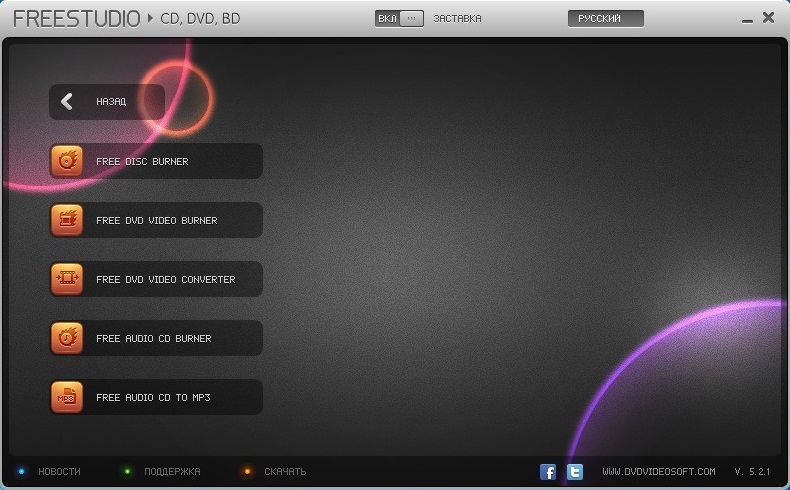790x490 pixels.
Task: Click the CD, DVD, BD breadcrumb section
Action: coord(200,18)
